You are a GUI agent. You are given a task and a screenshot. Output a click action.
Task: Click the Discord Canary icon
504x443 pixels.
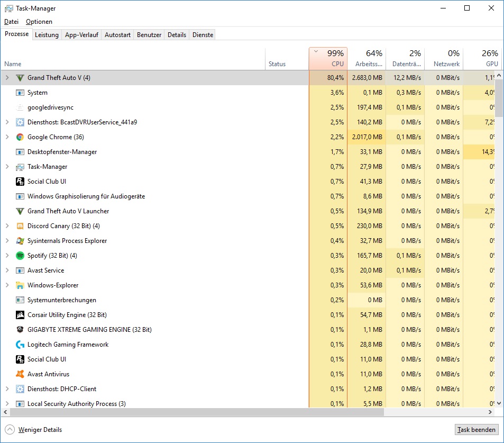point(20,226)
